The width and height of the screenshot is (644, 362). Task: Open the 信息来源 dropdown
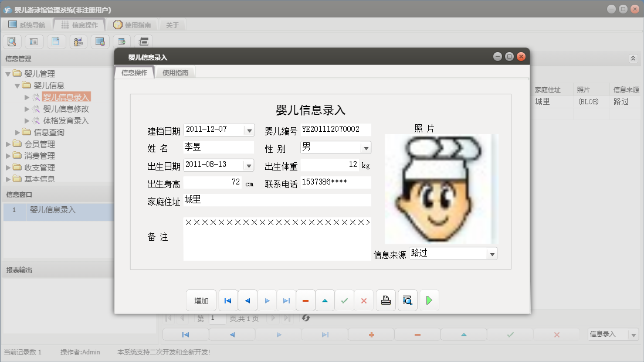tap(493, 253)
